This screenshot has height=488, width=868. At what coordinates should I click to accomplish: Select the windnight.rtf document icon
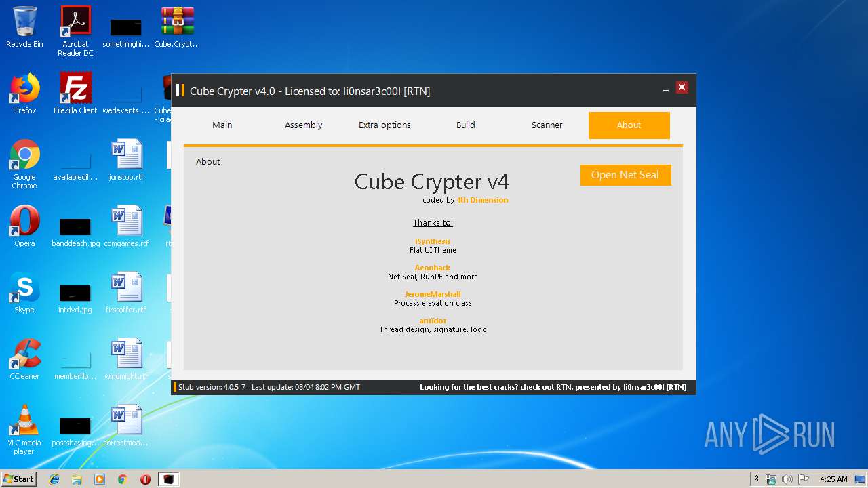click(126, 359)
